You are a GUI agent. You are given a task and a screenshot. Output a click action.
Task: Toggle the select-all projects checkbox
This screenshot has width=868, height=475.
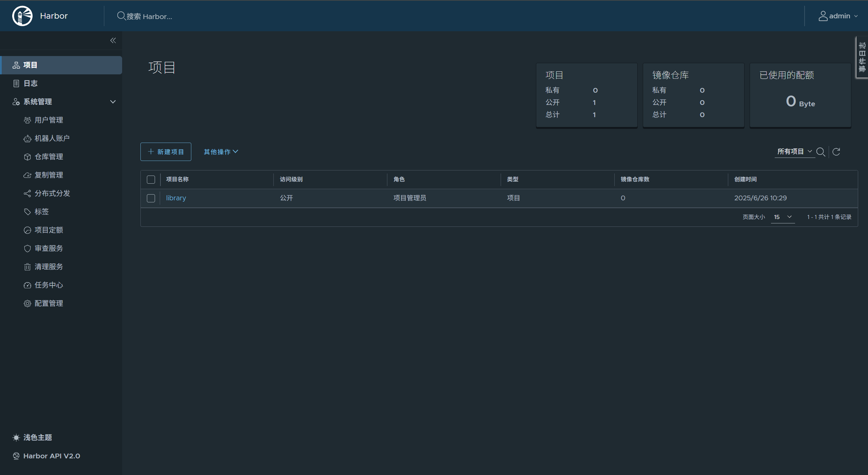point(151,179)
